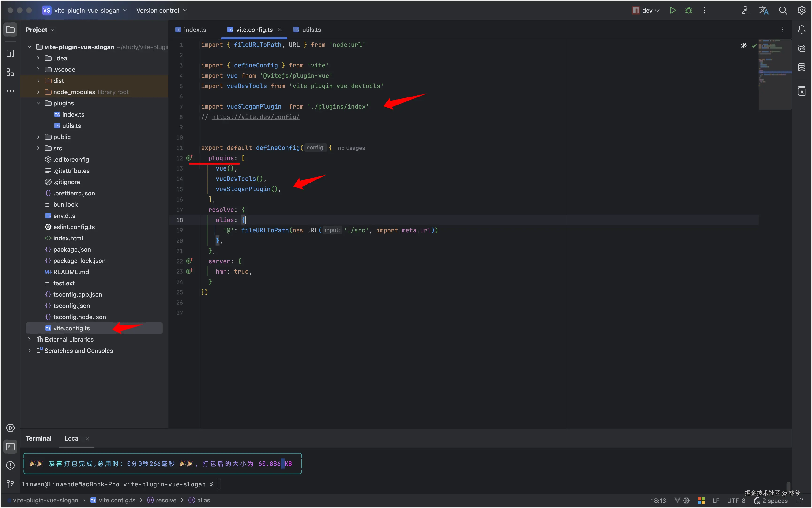Open the Structure tool window
The image size is (812, 508).
click(10, 72)
